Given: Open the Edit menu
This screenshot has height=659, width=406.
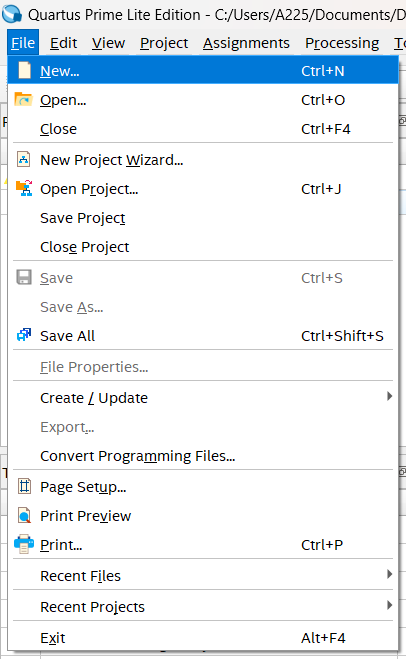Looking at the screenshot, I should coord(63,43).
